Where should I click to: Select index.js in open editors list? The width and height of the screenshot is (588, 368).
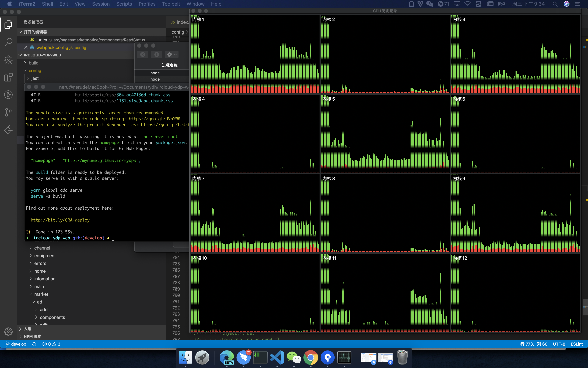(x=91, y=40)
